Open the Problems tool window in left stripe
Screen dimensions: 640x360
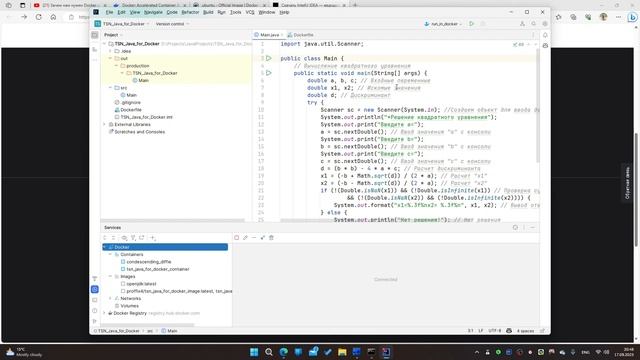95,311
